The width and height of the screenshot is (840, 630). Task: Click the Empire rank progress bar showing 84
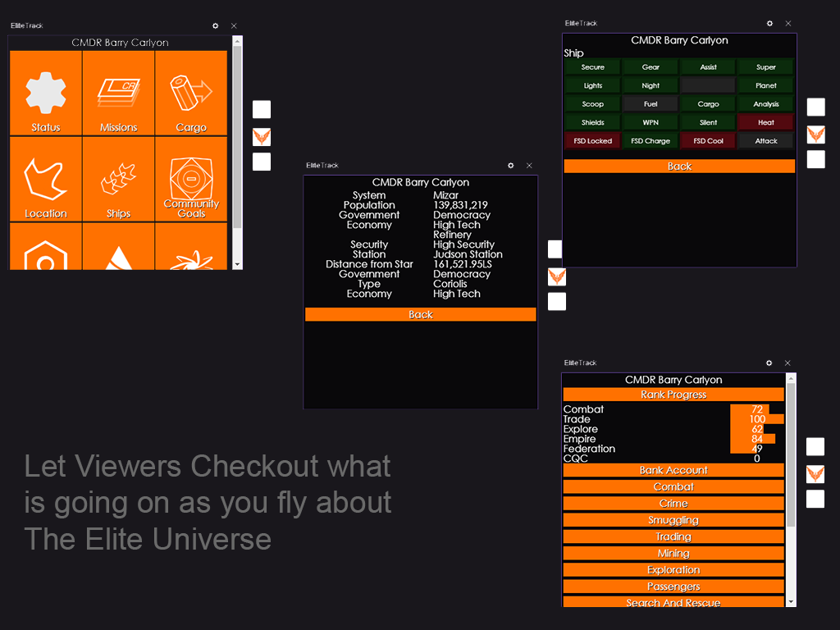[x=753, y=439]
